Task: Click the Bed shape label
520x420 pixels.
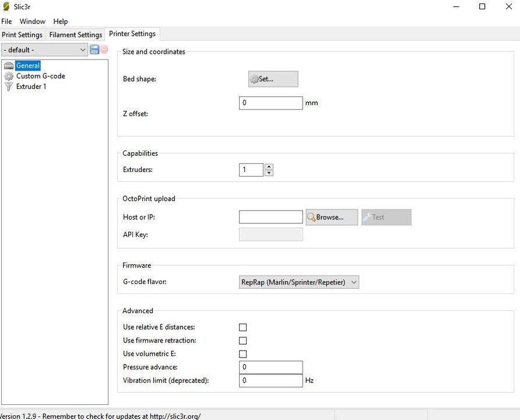Action: pos(139,79)
